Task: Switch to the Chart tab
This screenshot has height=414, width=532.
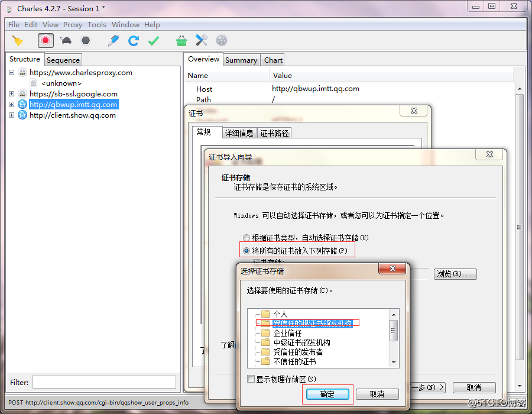Action: 273,60
